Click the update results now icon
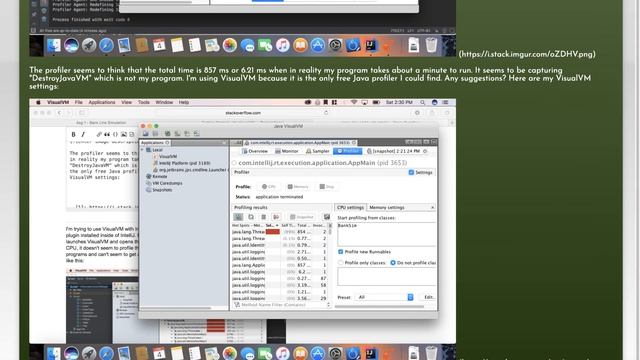The image size is (640, 360). [x=251, y=217]
